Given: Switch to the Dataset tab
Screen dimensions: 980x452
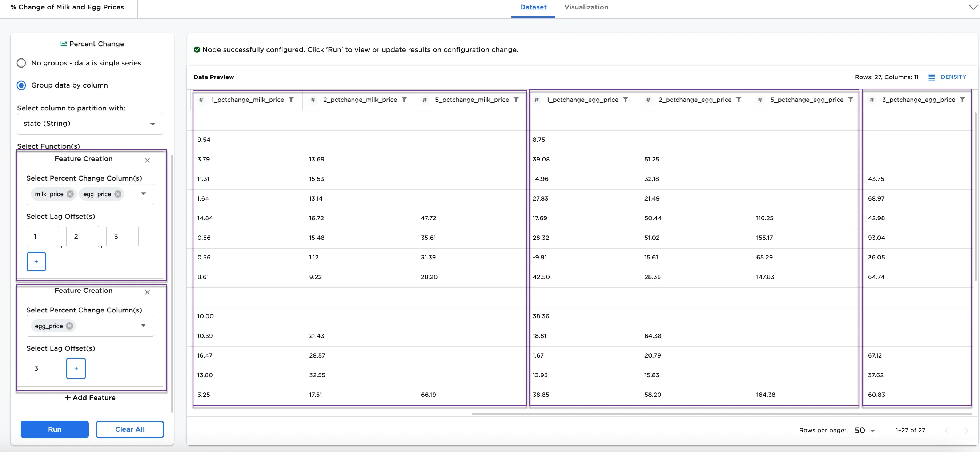Looking at the screenshot, I should (533, 7).
